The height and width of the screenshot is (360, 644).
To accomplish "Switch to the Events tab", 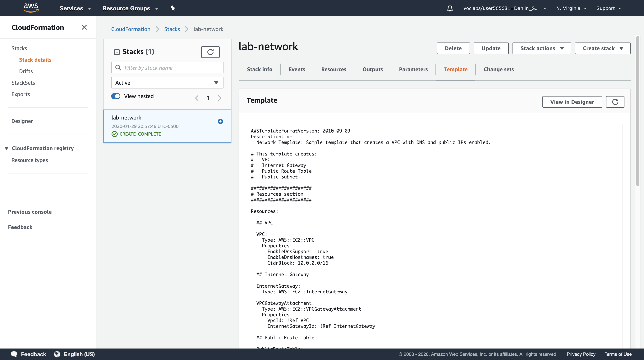I will [x=297, y=70].
